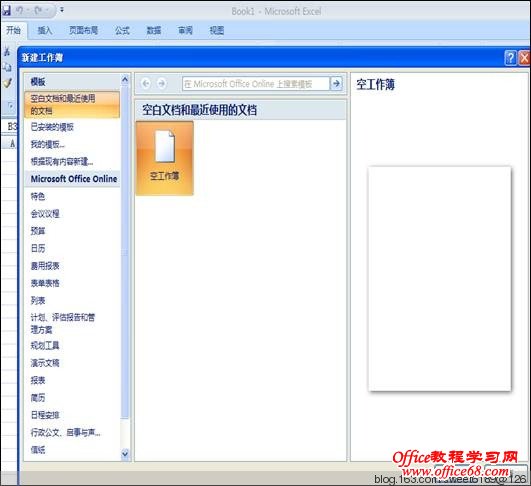Select the 预算 online category
Image resolution: width=531 pixels, height=486 pixels.
38,231
